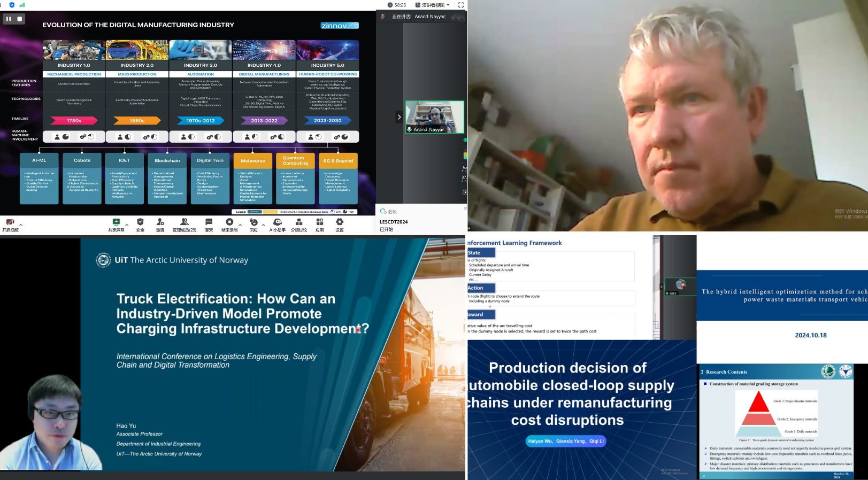This screenshot has width=868, height=480.
Task: Toggle the start video (开启视频) camera button
Action: click(10, 223)
